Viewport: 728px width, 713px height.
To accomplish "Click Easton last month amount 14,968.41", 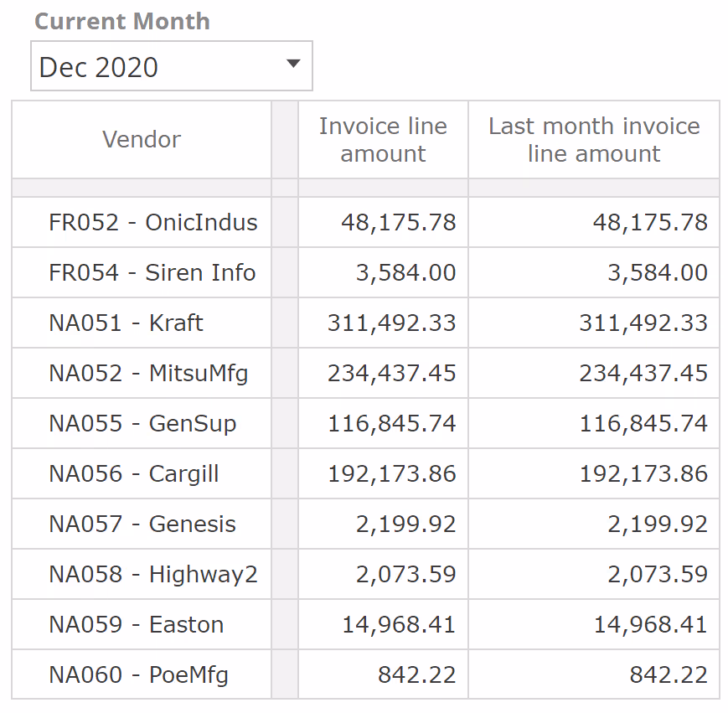I will [x=650, y=624].
